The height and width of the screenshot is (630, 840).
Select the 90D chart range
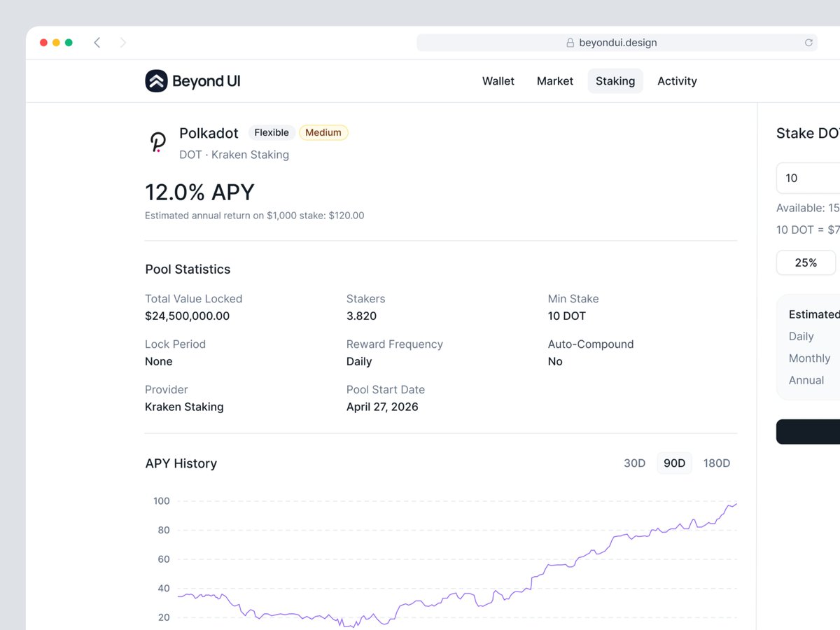click(x=675, y=463)
